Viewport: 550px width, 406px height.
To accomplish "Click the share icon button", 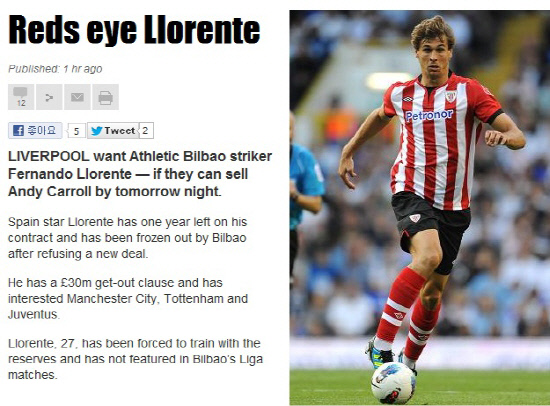I will (x=49, y=97).
